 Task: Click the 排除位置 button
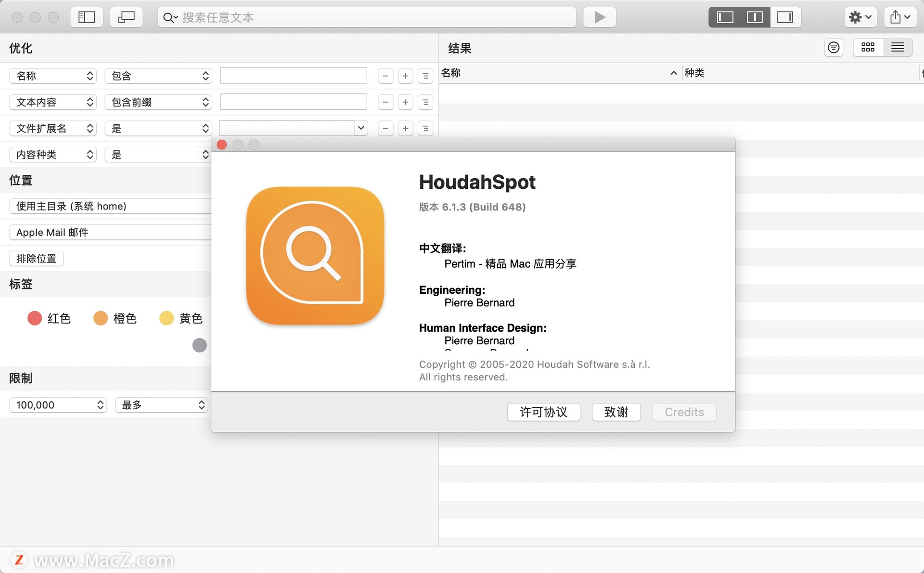click(37, 259)
